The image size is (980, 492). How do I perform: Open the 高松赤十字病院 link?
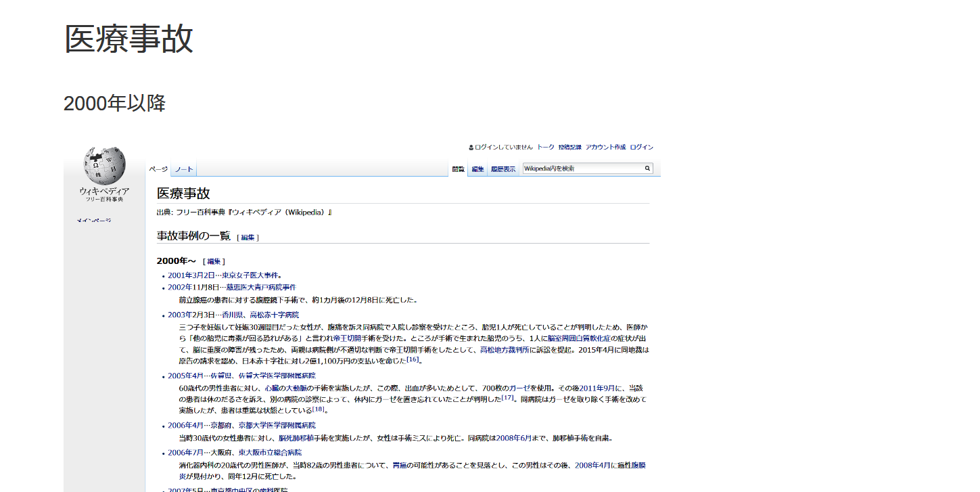click(274, 315)
